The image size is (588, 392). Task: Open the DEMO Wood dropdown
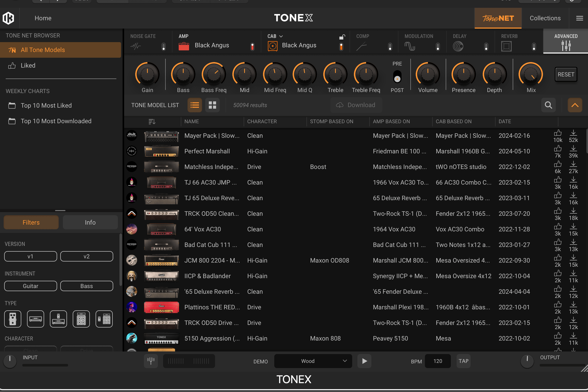point(313,361)
